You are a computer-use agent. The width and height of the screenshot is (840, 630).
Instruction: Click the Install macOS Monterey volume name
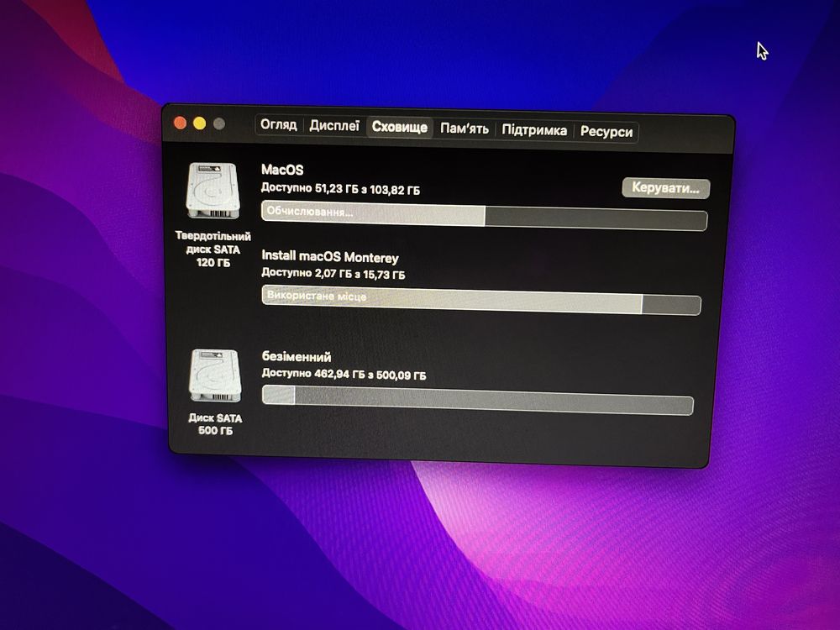(330, 257)
